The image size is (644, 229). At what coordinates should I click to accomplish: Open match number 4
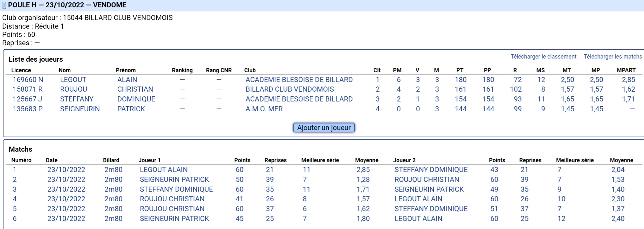pos(15,199)
